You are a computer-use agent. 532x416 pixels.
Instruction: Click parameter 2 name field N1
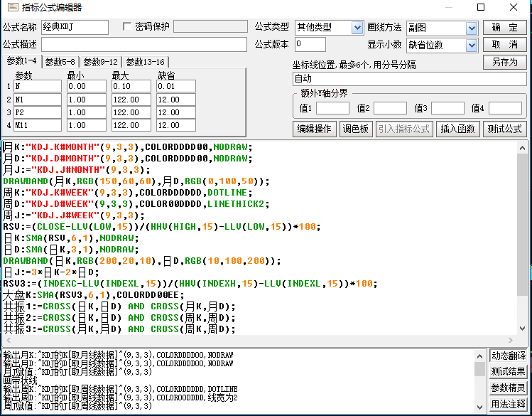(x=38, y=100)
